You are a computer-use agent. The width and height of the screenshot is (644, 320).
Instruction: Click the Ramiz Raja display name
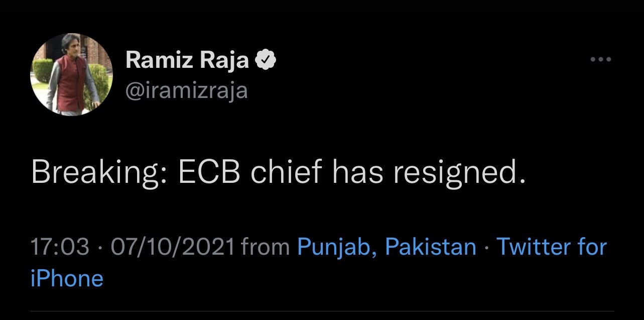pos(187,61)
